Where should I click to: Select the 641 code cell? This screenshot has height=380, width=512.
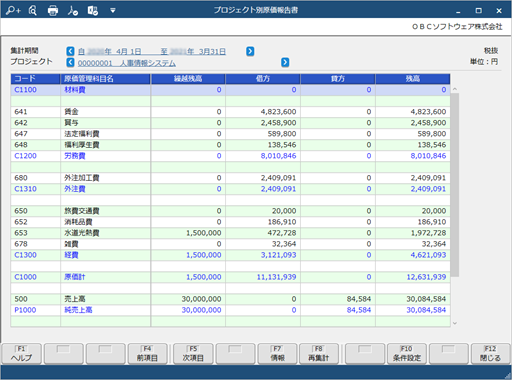35,112
